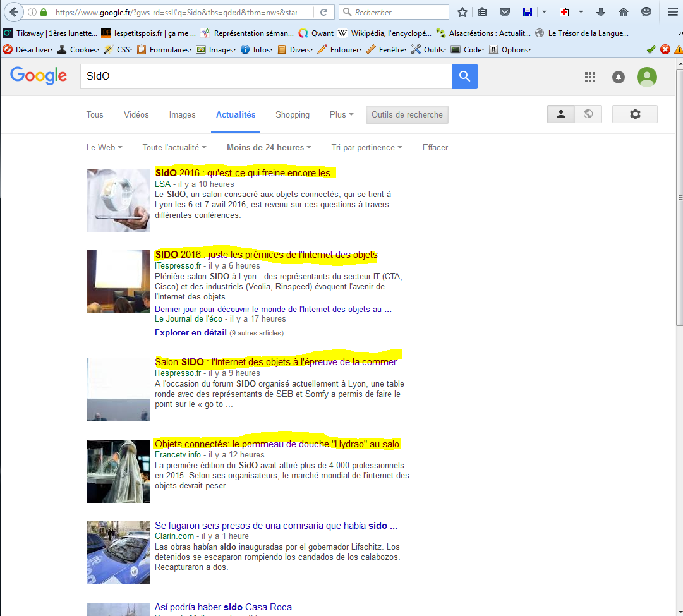
Task: Click the Google notifications bell
Action: click(x=619, y=77)
